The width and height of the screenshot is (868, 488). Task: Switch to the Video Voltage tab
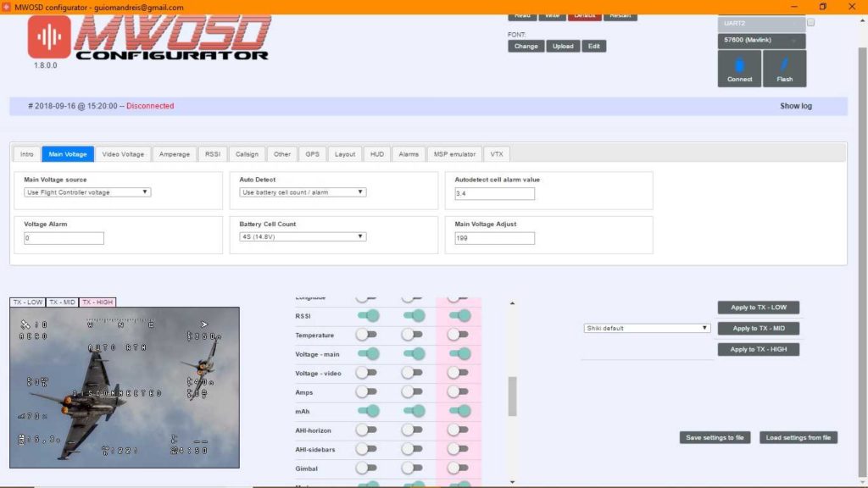tap(123, 154)
